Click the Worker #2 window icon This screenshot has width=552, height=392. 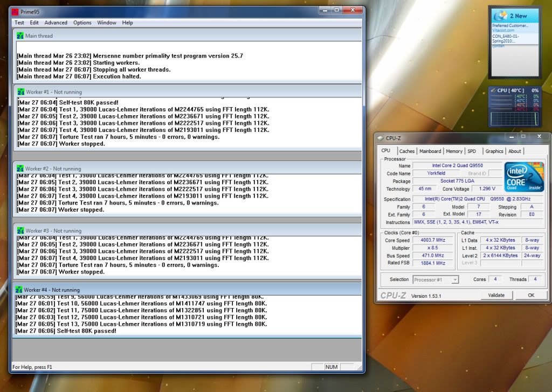tap(20, 169)
